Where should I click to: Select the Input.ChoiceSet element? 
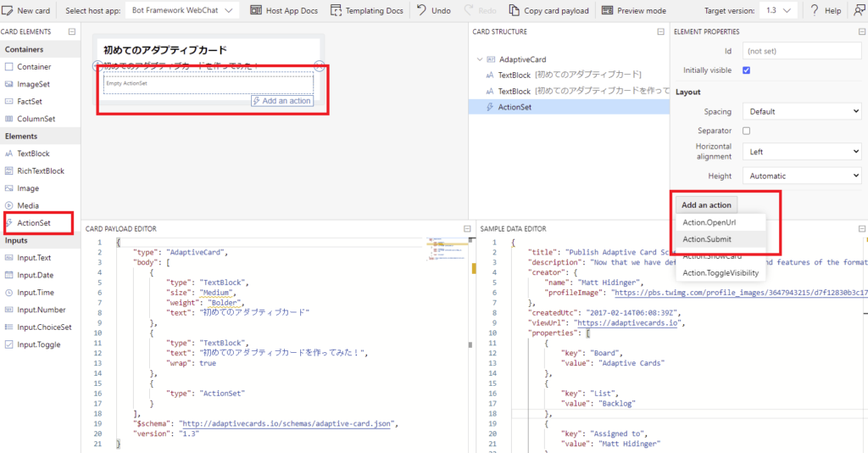[x=40, y=327]
